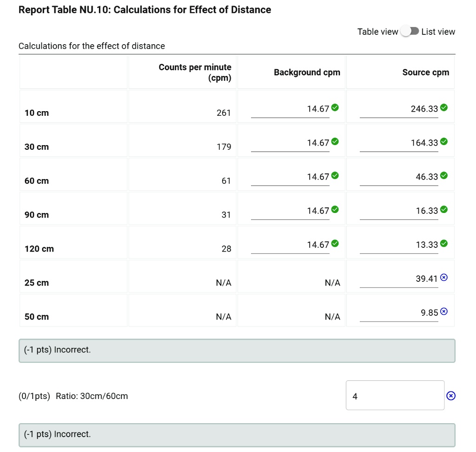The height and width of the screenshot is (452, 476).
Task: Click the cpm value 261
Action: (224, 113)
